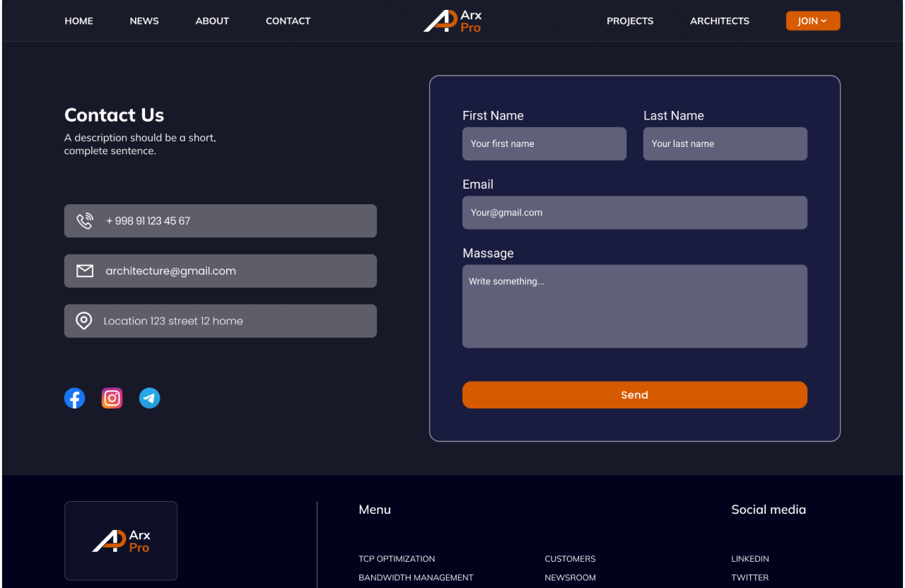The image size is (905, 588).
Task: Click into the Last Name field
Action: [725, 144]
